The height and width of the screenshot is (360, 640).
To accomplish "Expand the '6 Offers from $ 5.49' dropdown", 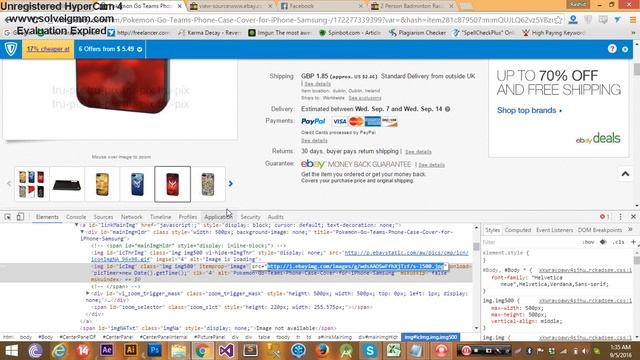I will coord(110,49).
